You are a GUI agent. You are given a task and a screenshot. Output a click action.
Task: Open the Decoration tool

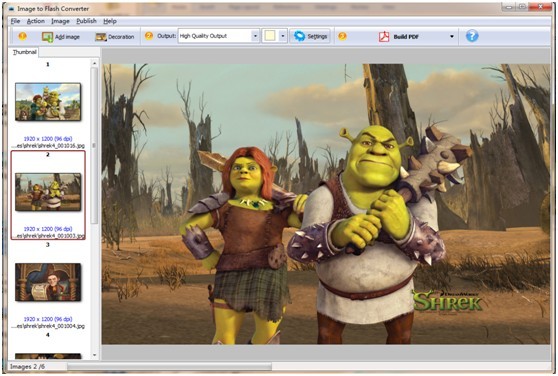(x=115, y=37)
